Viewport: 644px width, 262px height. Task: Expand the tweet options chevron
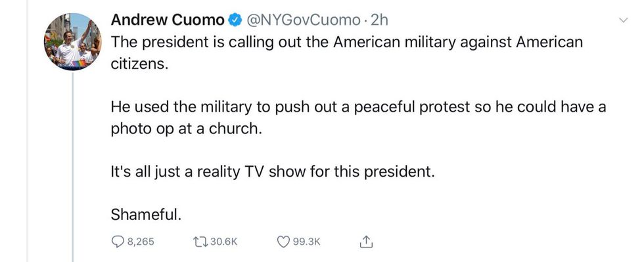tap(623, 20)
